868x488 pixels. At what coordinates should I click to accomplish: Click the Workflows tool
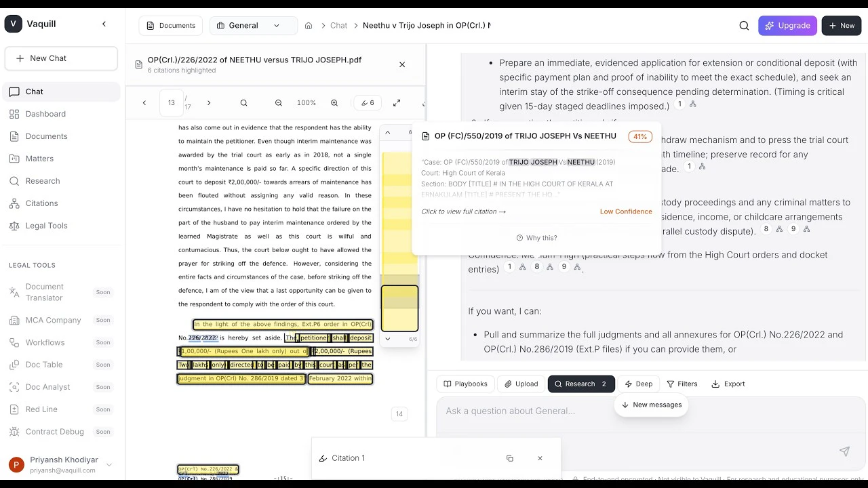pos(61,342)
